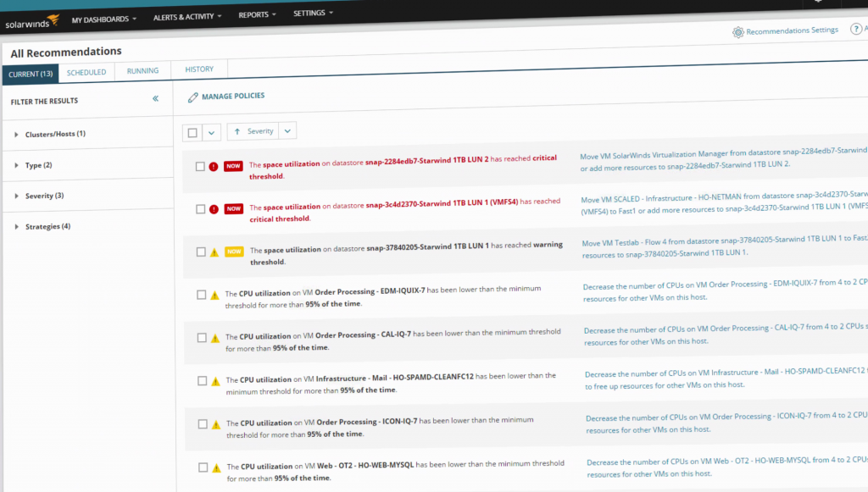Image resolution: width=868 pixels, height=492 pixels.
Task: Click the ascending sort arrow icon beside Severity
Action: pyautogui.click(x=237, y=131)
